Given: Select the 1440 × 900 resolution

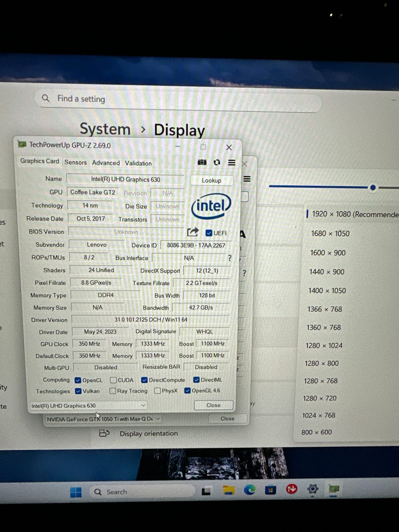Looking at the screenshot, I should (327, 272).
